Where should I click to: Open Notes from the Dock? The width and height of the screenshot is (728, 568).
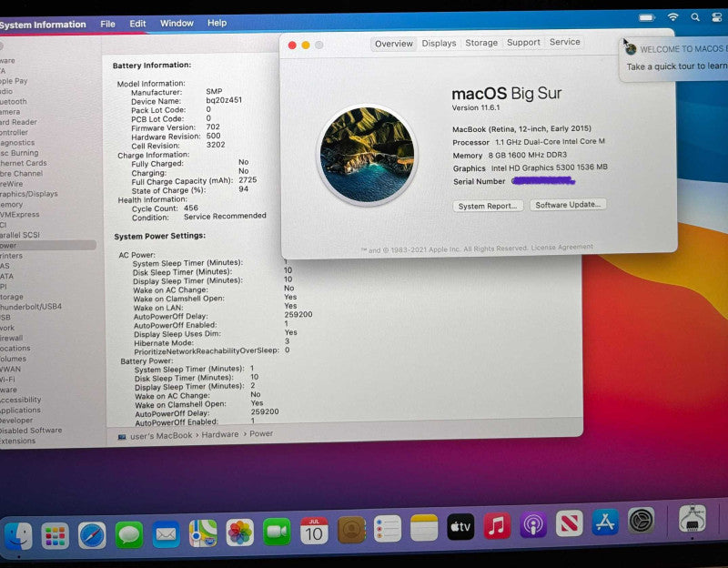424,528
